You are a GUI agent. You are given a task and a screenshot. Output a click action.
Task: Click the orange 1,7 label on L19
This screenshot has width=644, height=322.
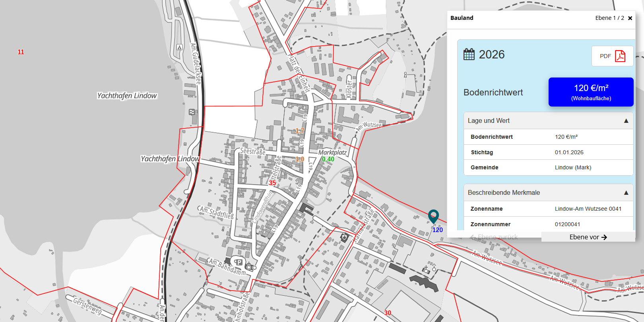pyautogui.click(x=300, y=131)
